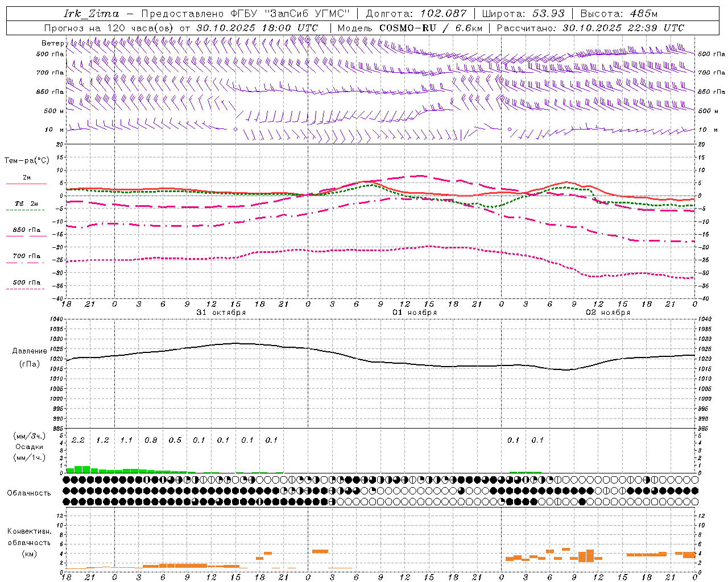This screenshot has height=582, width=728.
Task: Click the solid red 2м legend line
Action: (26, 184)
